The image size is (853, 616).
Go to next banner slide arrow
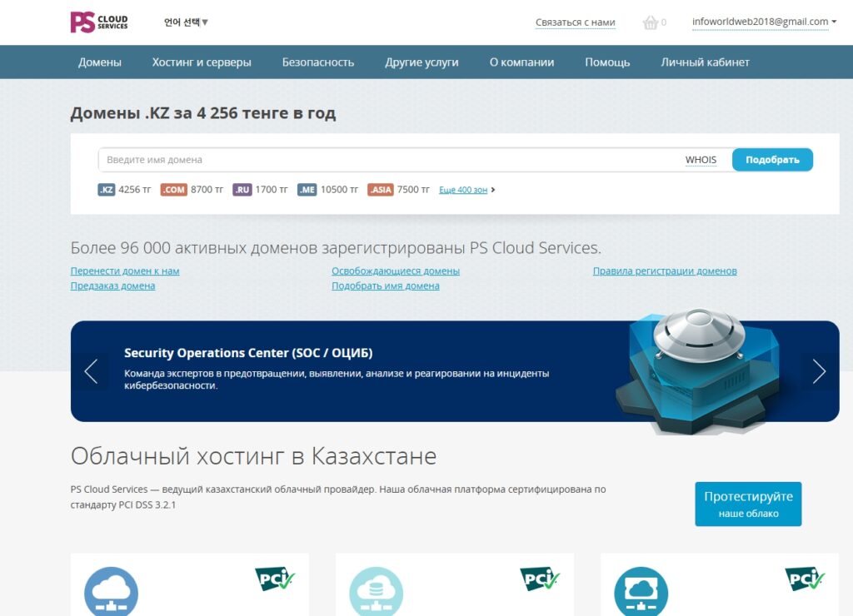(x=819, y=371)
